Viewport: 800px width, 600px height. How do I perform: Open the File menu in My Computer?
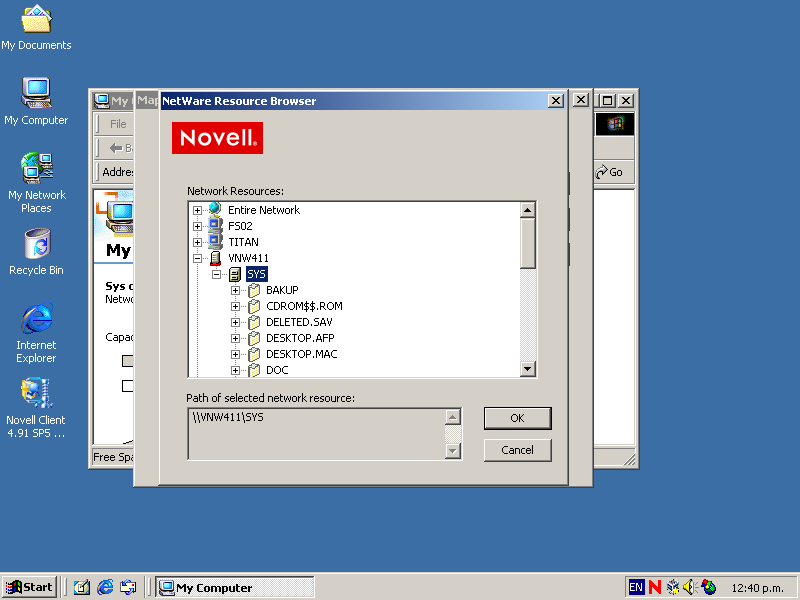[x=118, y=123]
